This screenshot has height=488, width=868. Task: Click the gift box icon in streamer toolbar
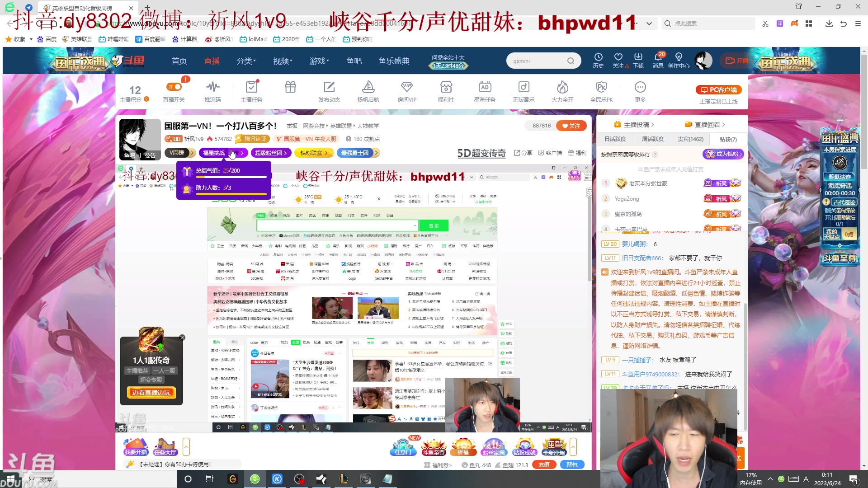click(290, 87)
